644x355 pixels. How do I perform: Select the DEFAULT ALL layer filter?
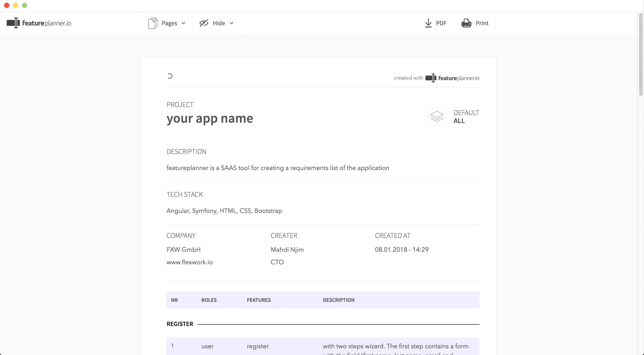point(466,116)
